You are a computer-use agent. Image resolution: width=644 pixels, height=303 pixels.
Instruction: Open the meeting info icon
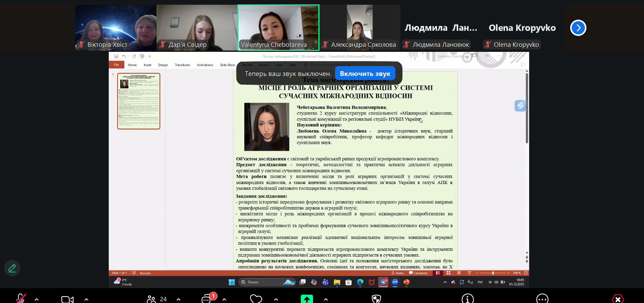point(468,299)
